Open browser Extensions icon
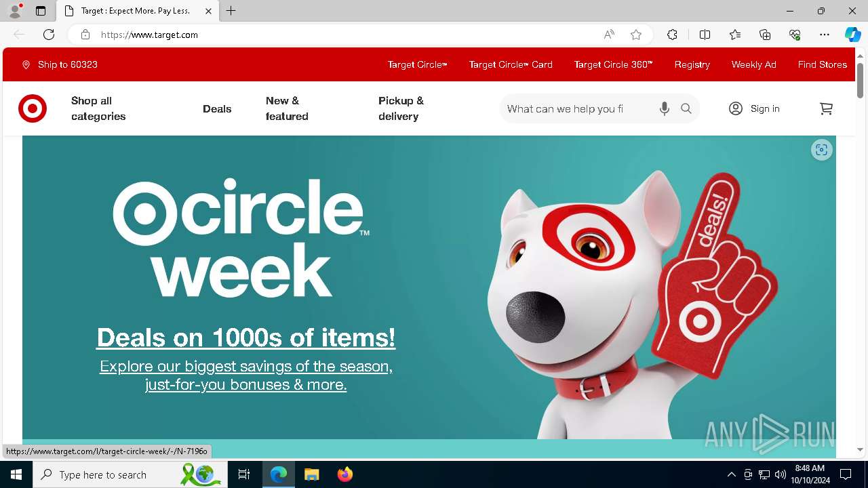 pyautogui.click(x=672, y=35)
